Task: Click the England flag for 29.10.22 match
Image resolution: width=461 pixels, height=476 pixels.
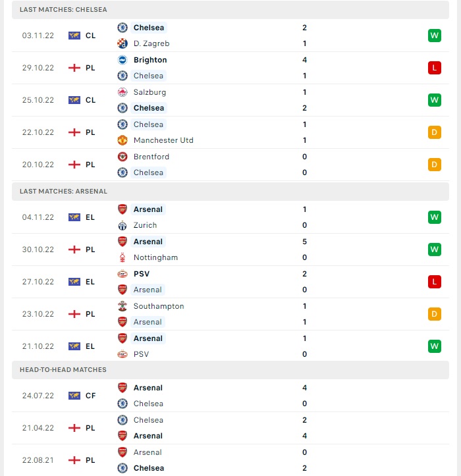Action: point(74,68)
